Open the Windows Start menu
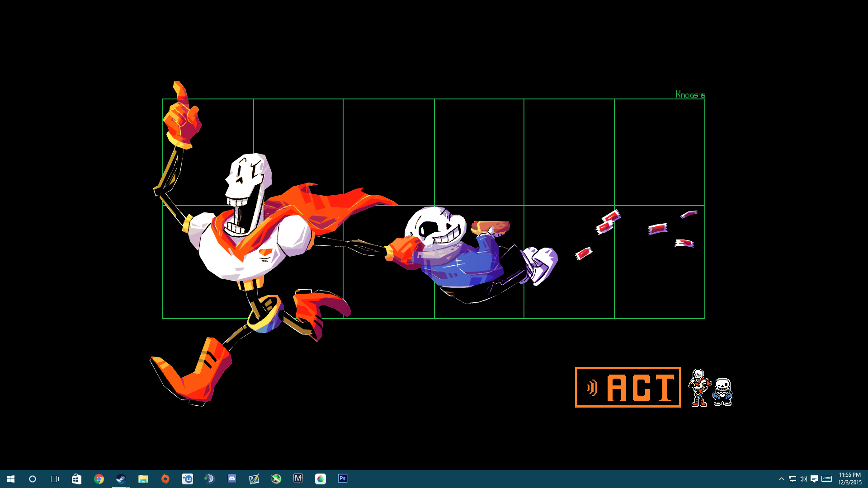Image resolution: width=868 pixels, height=488 pixels. coord(11,479)
